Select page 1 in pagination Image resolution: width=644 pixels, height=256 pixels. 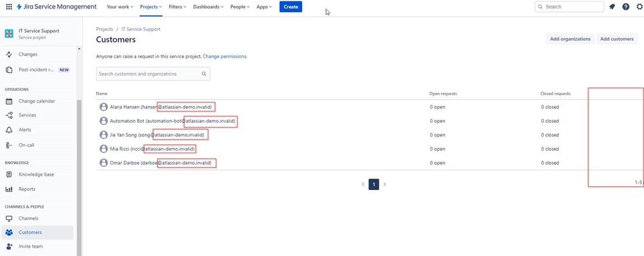click(x=374, y=184)
